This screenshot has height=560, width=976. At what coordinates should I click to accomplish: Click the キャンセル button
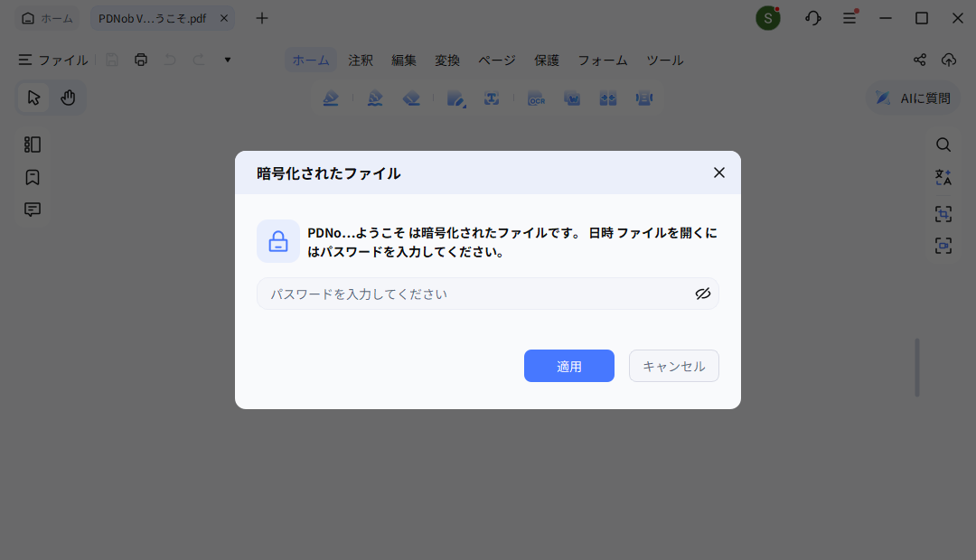pos(673,366)
